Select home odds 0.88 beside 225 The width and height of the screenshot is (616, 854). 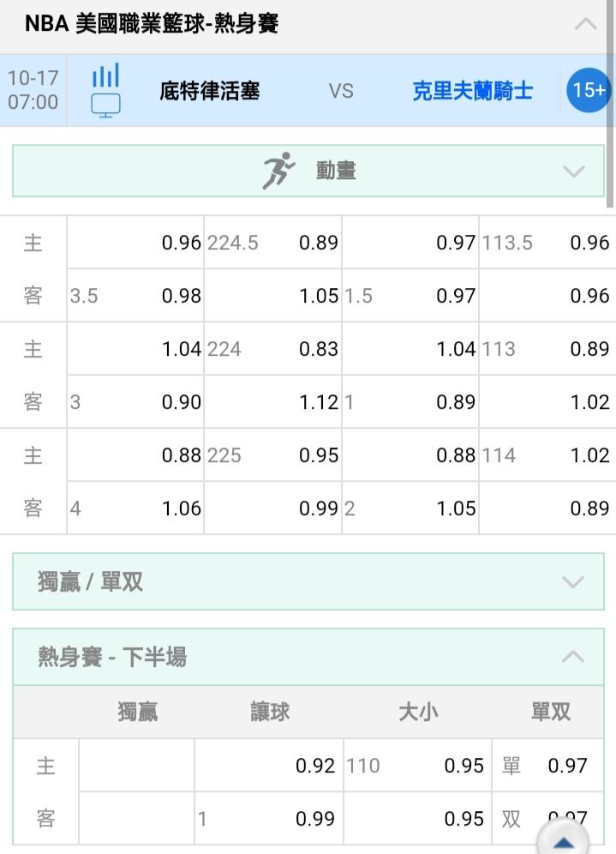click(135, 454)
